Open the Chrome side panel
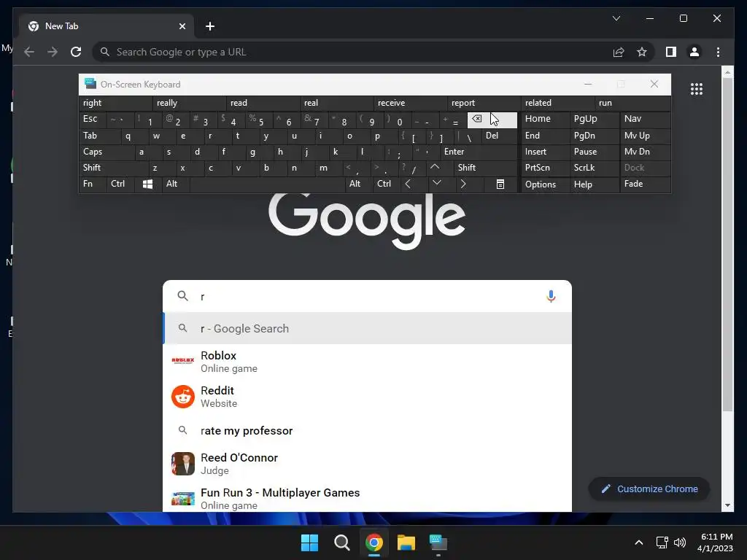 (x=671, y=52)
